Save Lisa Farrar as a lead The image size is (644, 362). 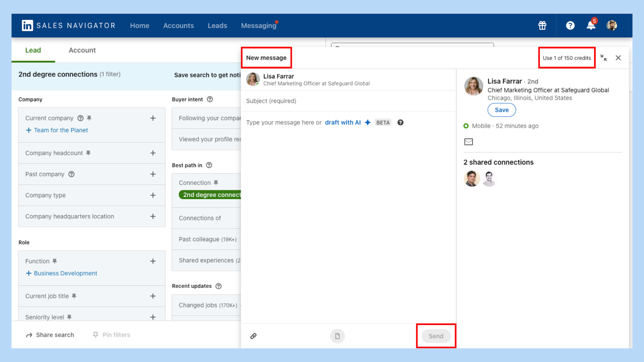(502, 110)
